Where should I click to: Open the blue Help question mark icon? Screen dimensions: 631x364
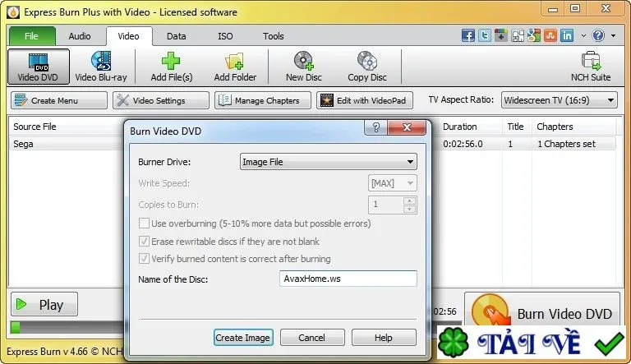point(598,36)
